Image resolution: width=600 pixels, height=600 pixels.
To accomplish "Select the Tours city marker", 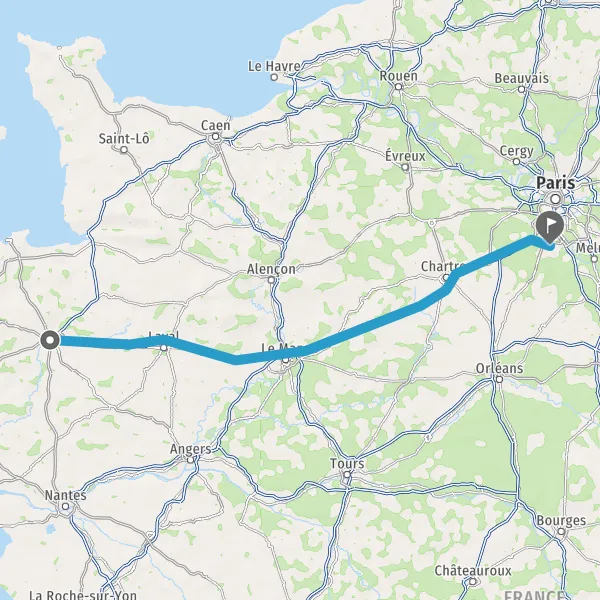I will coord(347,474).
